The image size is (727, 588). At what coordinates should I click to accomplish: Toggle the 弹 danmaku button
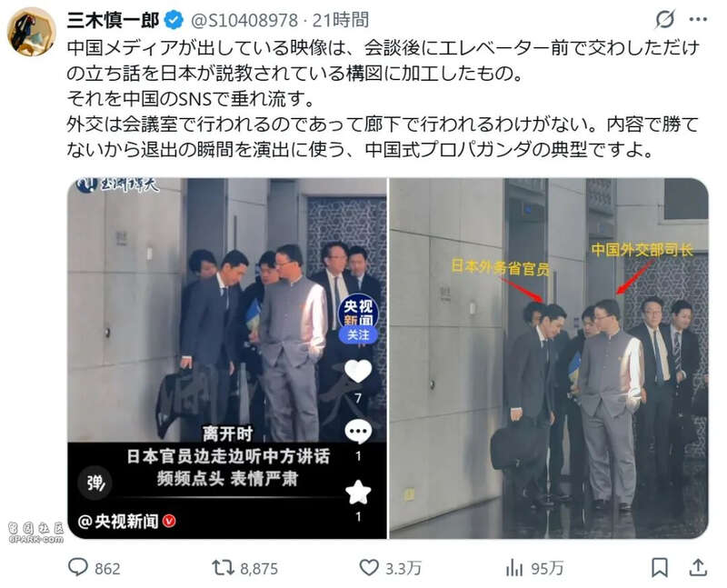pyautogui.click(x=95, y=483)
